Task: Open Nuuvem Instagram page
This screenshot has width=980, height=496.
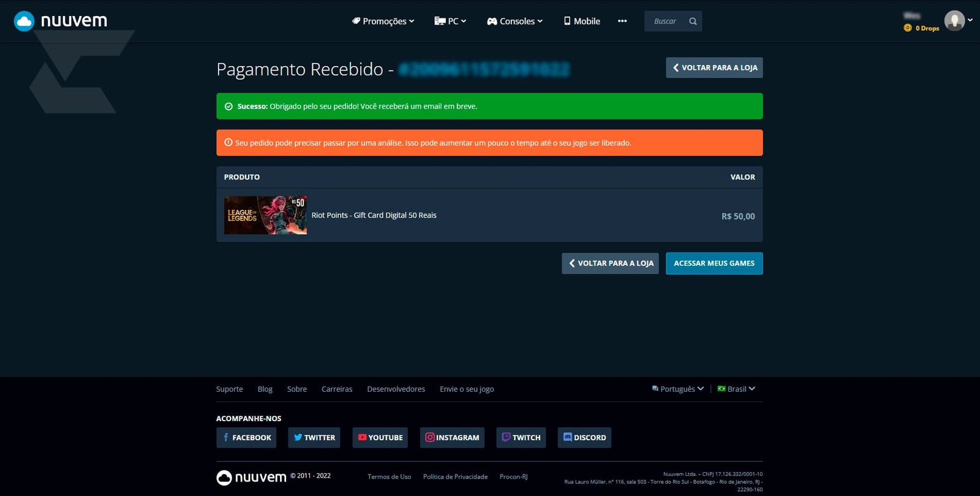Action: pyautogui.click(x=452, y=438)
